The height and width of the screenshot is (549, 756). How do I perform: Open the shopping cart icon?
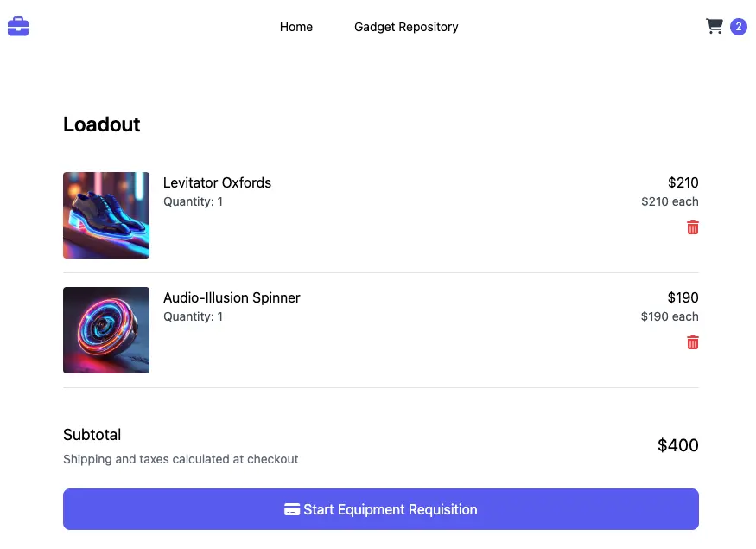pos(715,27)
